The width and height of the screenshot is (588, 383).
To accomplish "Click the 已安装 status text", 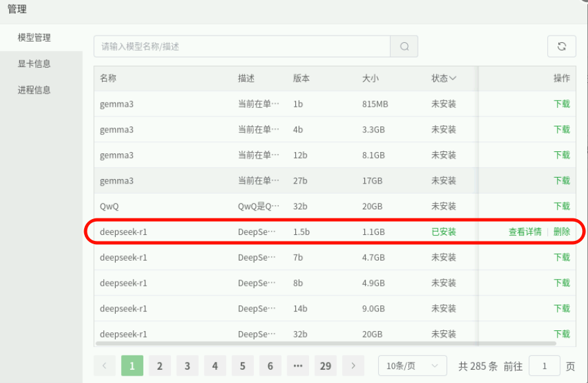I will [443, 232].
